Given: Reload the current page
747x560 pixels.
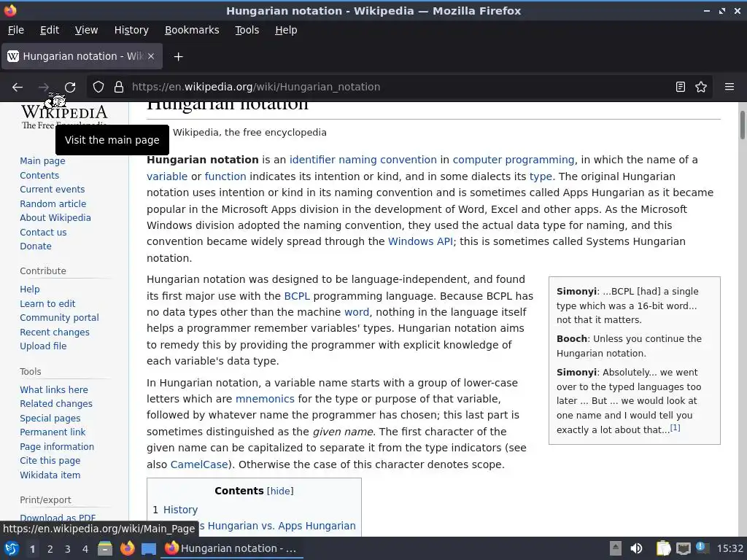Looking at the screenshot, I should click(x=70, y=87).
